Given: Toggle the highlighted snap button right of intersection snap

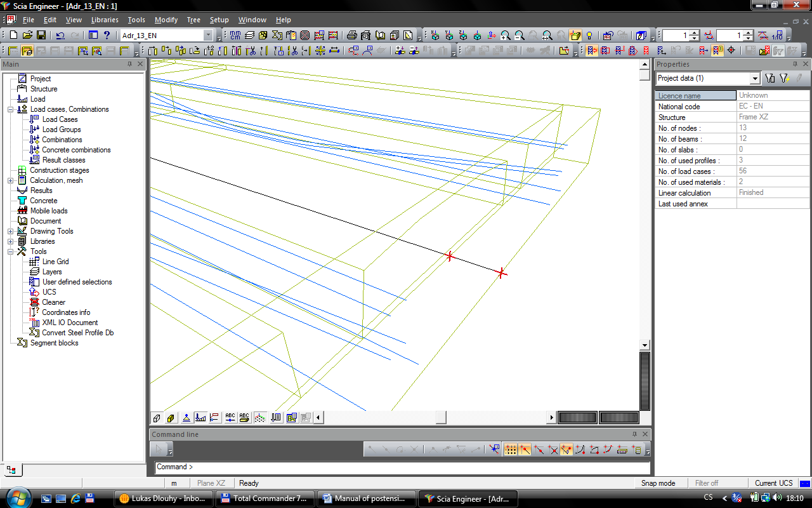Looking at the screenshot, I should click(x=566, y=449).
